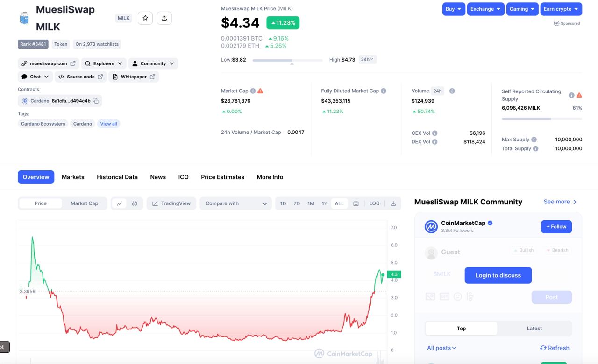Click the Market Cap warning triangle icon
598x364 pixels.
(x=260, y=91)
